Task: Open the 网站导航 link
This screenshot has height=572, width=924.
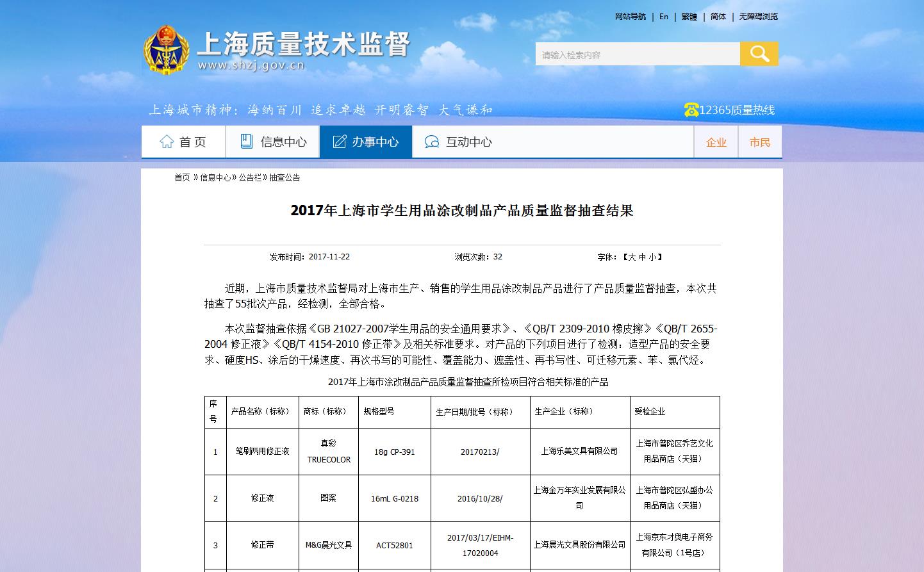Action: [631, 17]
